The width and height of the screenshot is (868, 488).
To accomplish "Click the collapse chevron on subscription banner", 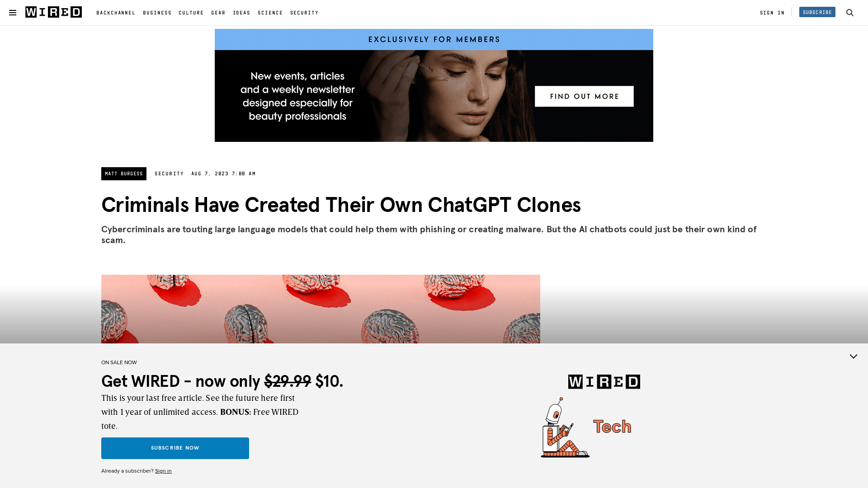I will pyautogui.click(x=854, y=357).
